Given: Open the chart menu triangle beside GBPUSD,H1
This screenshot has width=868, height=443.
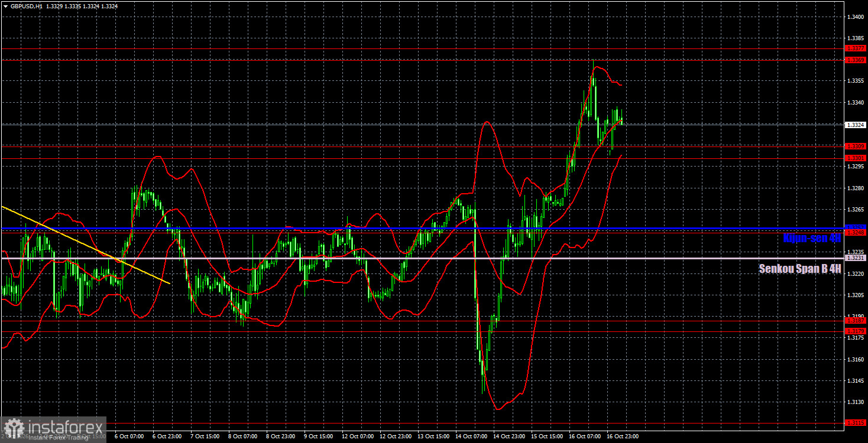Looking at the screenshot, I should tap(5, 6).
